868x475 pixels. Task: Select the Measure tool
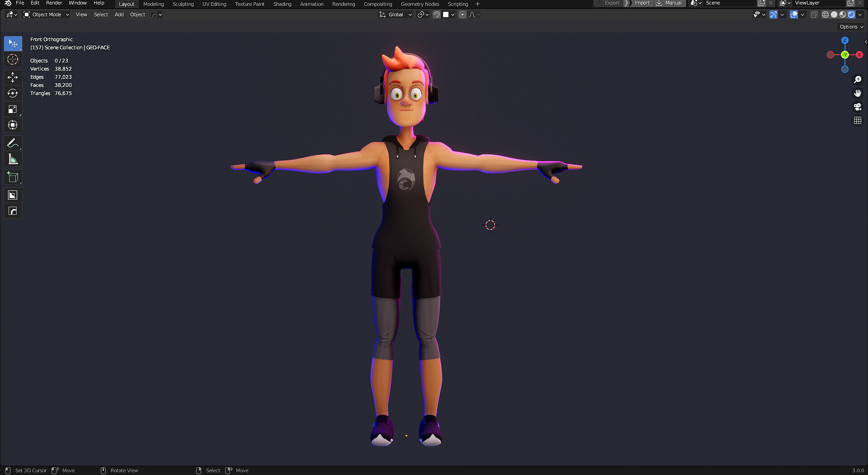pyautogui.click(x=13, y=159)
